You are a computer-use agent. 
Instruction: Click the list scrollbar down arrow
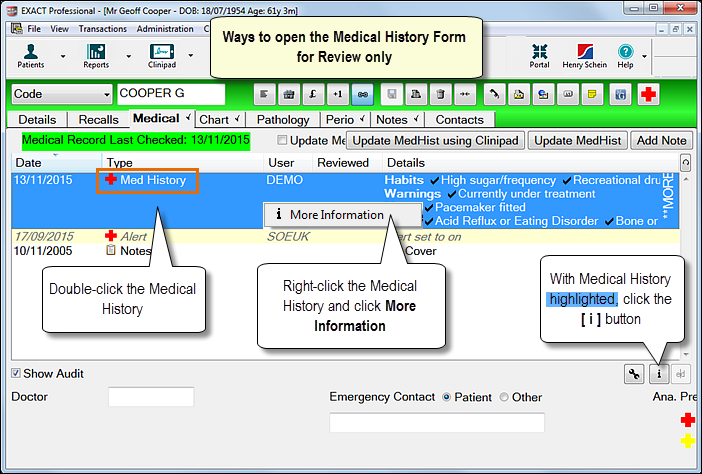point(685,354)
